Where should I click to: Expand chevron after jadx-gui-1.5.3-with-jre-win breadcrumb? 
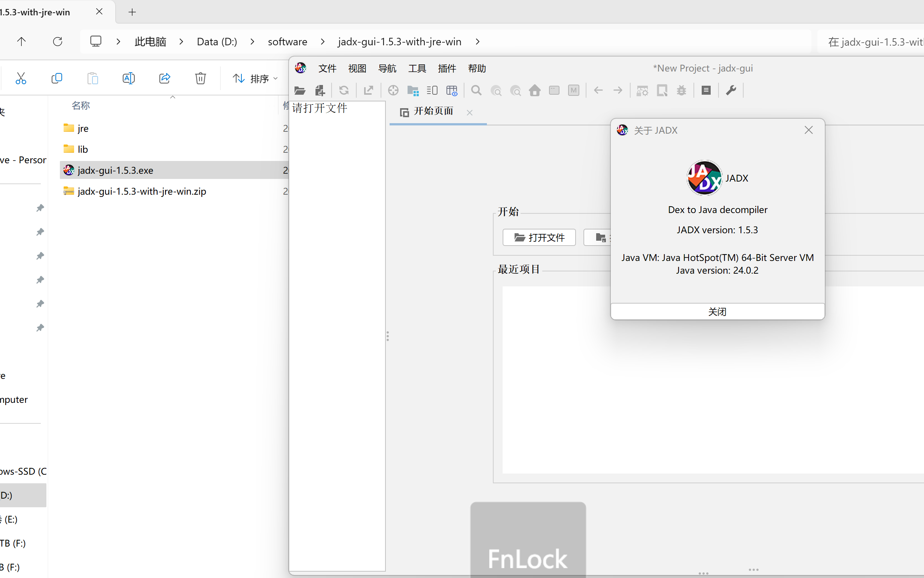(478, 42)
